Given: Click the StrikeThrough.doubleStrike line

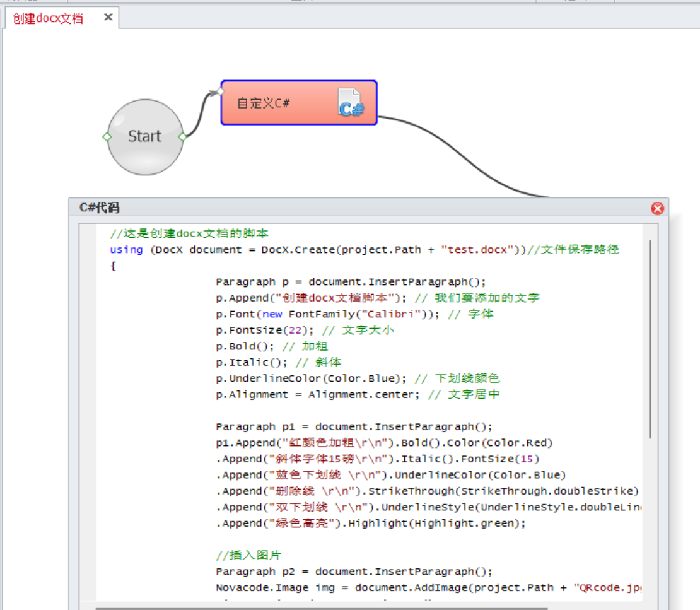Looking at the screenshot, I should click(427, 491).
